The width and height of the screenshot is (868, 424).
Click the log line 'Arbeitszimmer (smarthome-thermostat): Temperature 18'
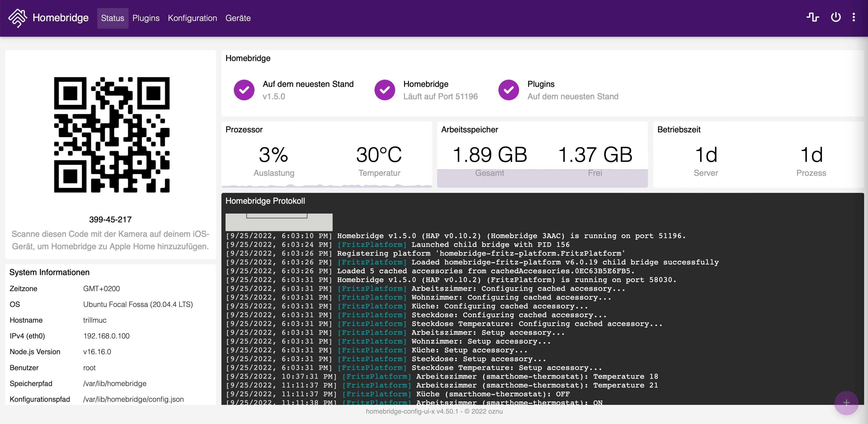[x=537, y=376]
